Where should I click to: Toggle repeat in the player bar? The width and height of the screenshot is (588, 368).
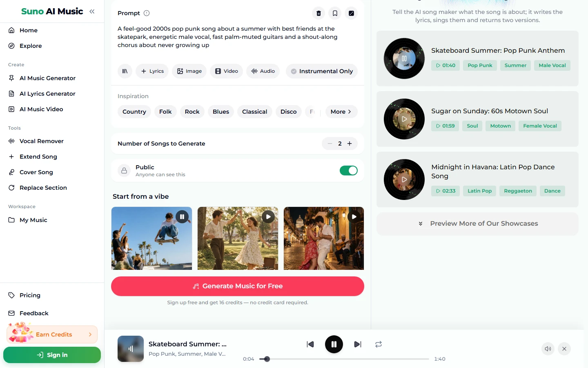(x=379, y=344)
